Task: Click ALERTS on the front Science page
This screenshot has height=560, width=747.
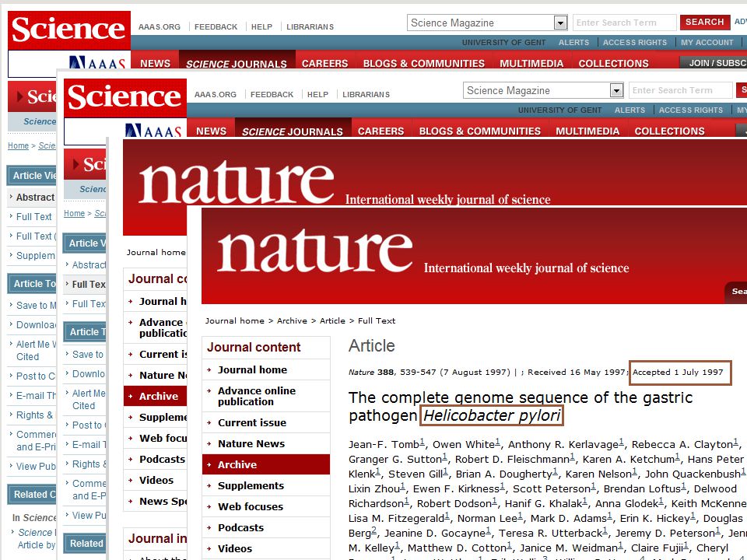Action: click(x=630, y=110)
